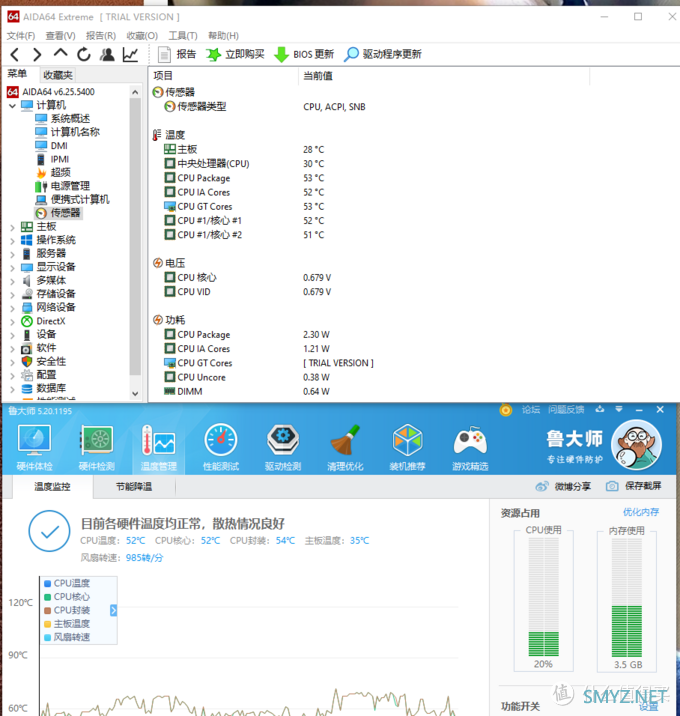Viewport: 680px width, 716px height.
Task: Click the BIOS 更新 green arrow button
Action: coord(304,54)
